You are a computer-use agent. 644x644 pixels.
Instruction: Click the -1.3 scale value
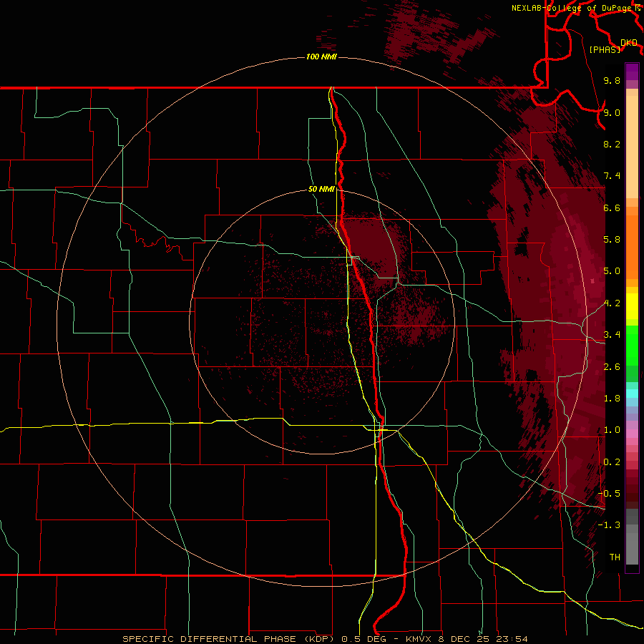pos(609,525)
